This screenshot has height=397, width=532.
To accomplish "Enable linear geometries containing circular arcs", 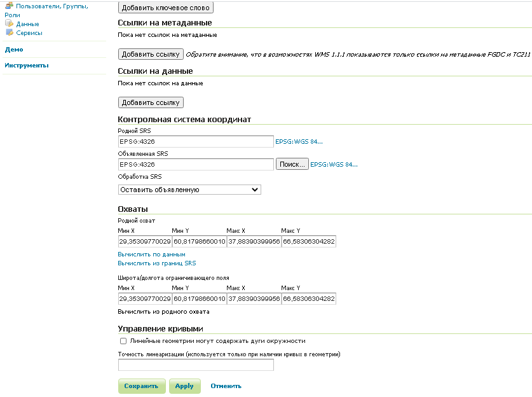I will click(x=123, y=341).
